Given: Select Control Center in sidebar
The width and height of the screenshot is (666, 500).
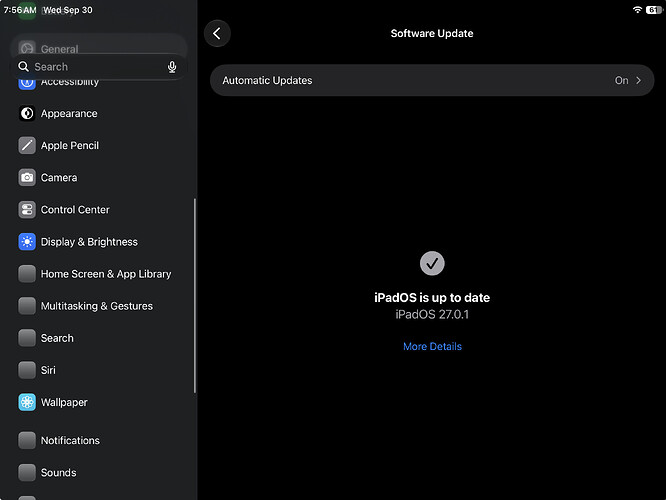Looking at the screenshot, I should click(75, 209).
